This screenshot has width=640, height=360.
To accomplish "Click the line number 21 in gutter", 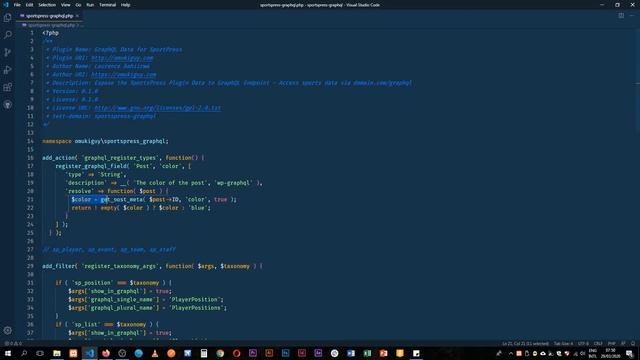I will pos(30,200).
